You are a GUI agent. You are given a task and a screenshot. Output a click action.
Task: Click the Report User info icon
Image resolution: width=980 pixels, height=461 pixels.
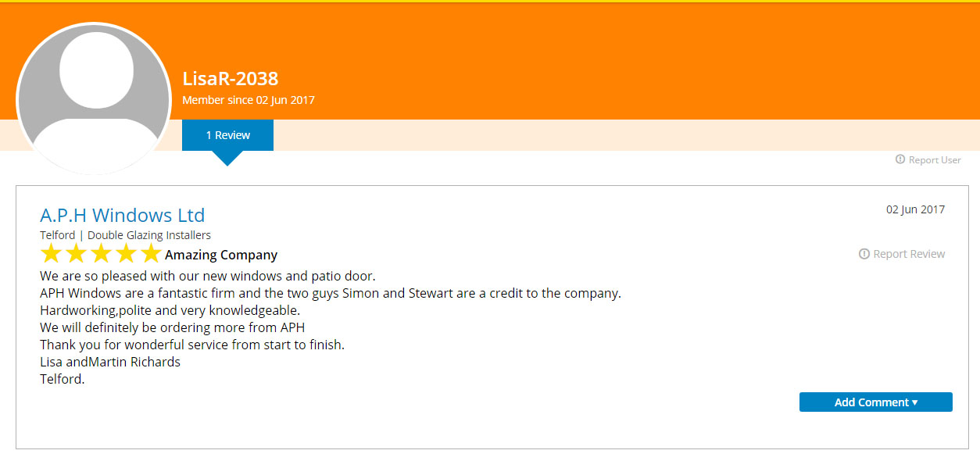[x=900, y=159]
